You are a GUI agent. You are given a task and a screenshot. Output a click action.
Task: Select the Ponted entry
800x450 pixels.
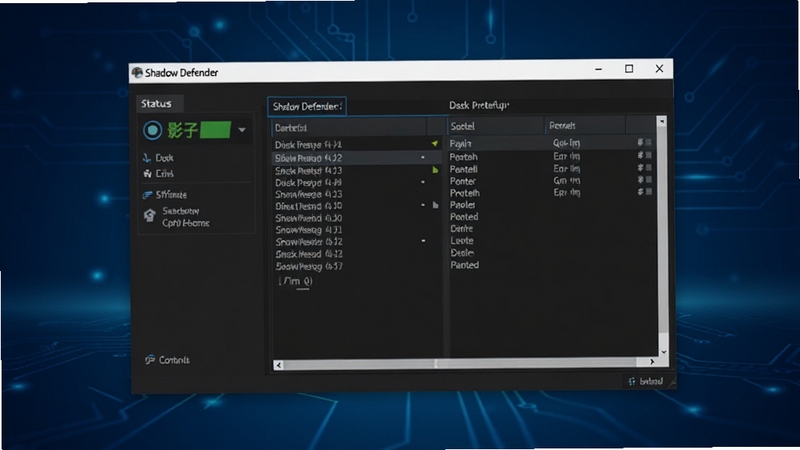pos(464,217)
